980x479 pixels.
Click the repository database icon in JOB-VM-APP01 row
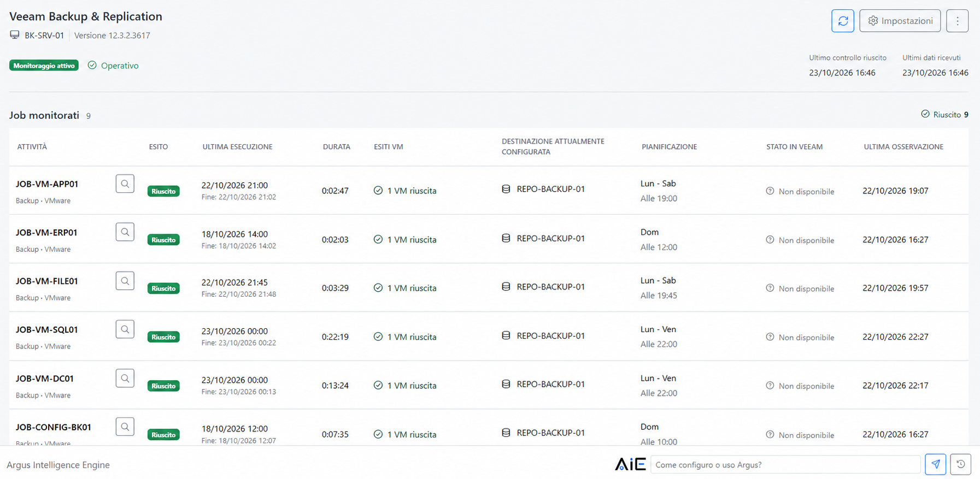click(x=506, y=189)
